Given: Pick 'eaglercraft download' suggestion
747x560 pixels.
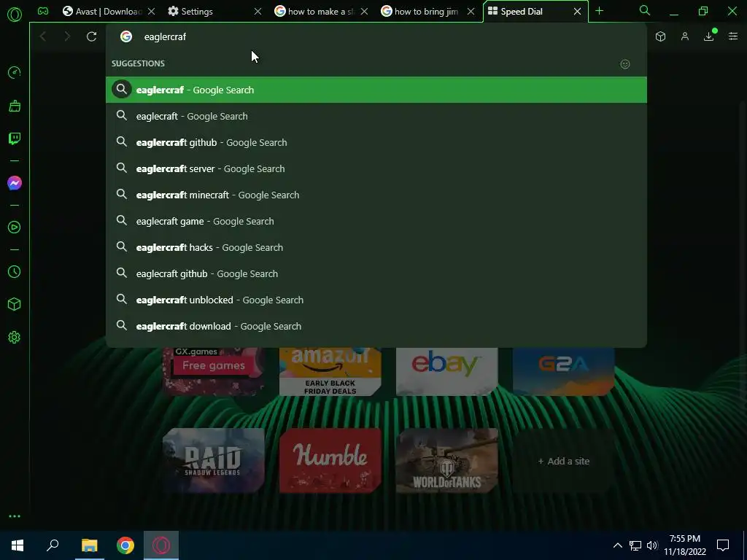Looking at the screenshot, I should click(x=376, y=326).
